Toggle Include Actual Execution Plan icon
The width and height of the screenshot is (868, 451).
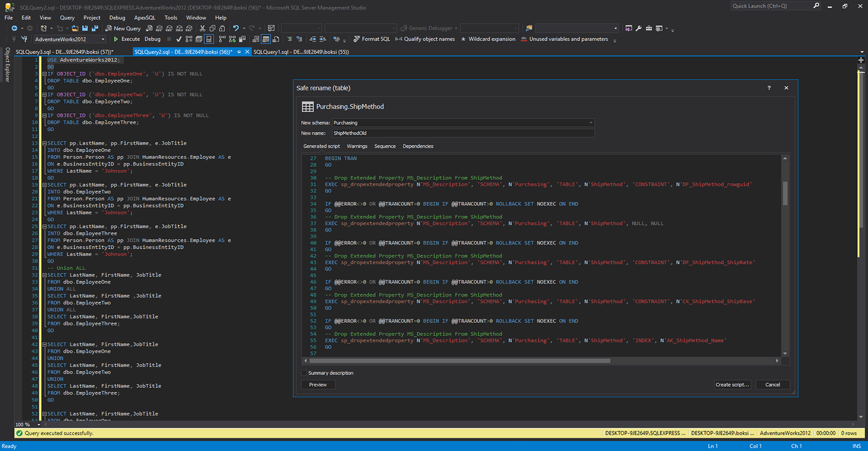pyautogui.click(x=222, y=39)
